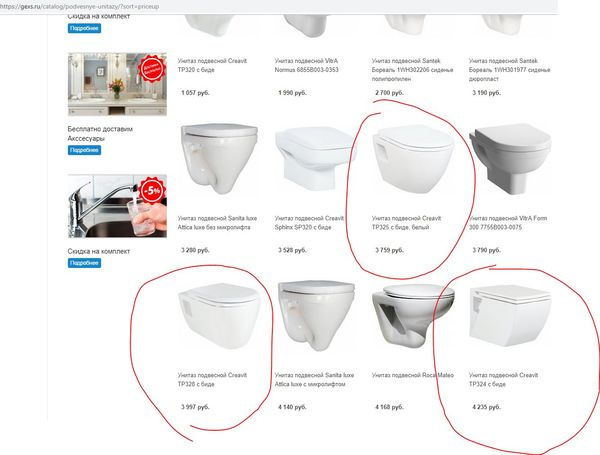Click the Roca Mateo toilet product image
600x455 pixels.
pyautogui.click(x=413, y=316)
